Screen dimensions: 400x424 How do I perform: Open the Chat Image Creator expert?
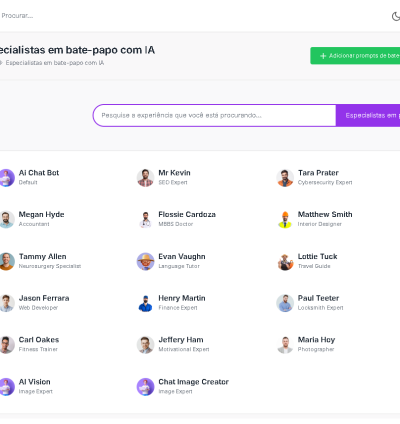[x=194, y=382]
